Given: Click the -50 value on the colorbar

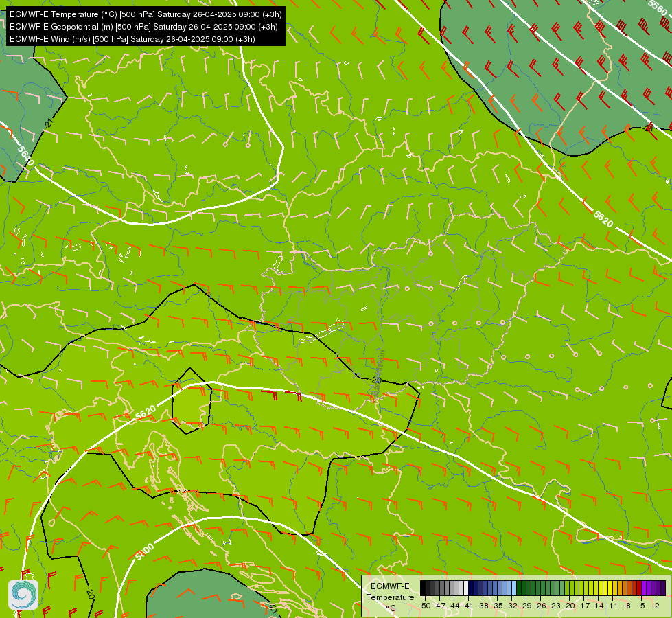Looking at the screenshot, I should (424, 606).
